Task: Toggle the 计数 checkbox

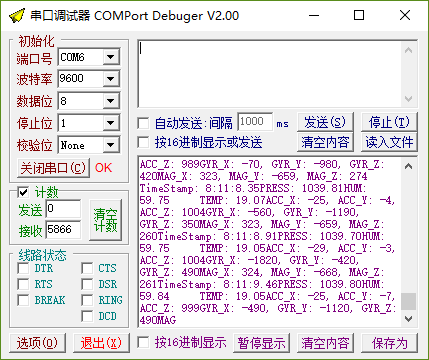Action: point(24,192)
